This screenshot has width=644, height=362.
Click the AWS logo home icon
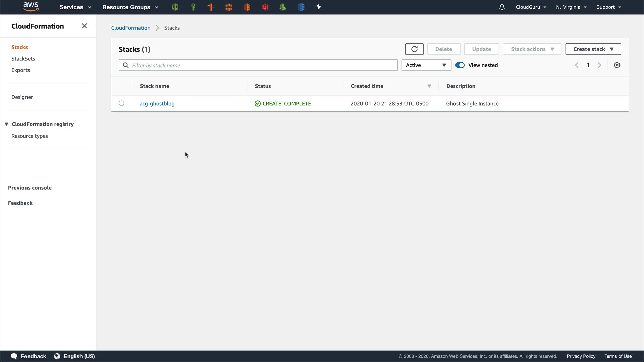[31, 7]
